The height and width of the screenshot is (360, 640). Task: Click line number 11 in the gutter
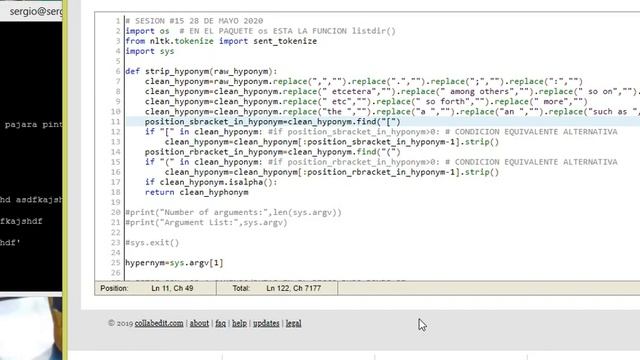[116, 122]
